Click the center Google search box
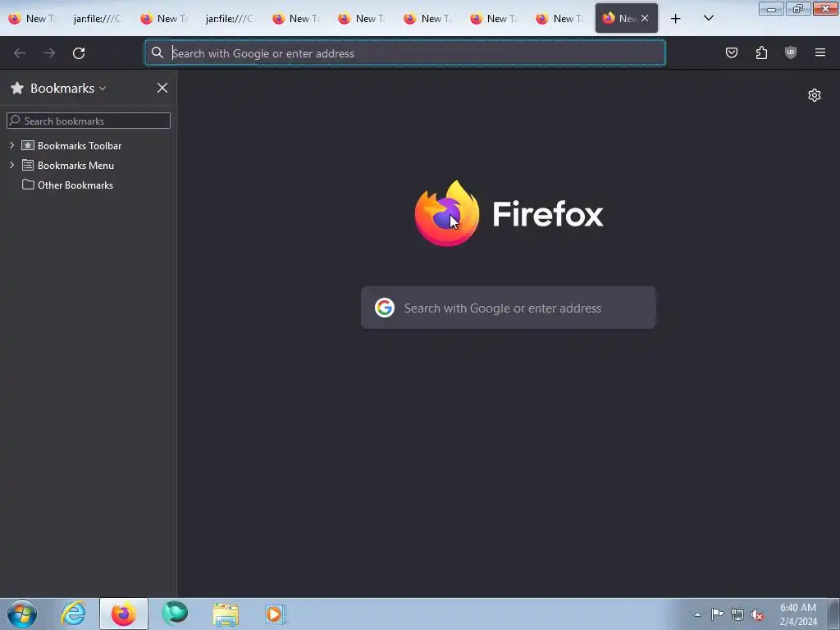The height and width of the screenshot is (630, 840). click(508, 308)
